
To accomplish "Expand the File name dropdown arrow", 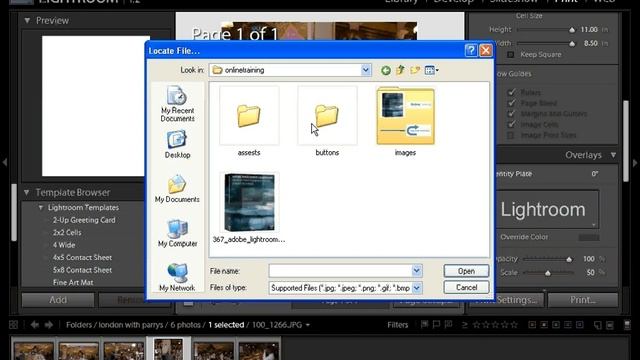I will tap(417, 271).
